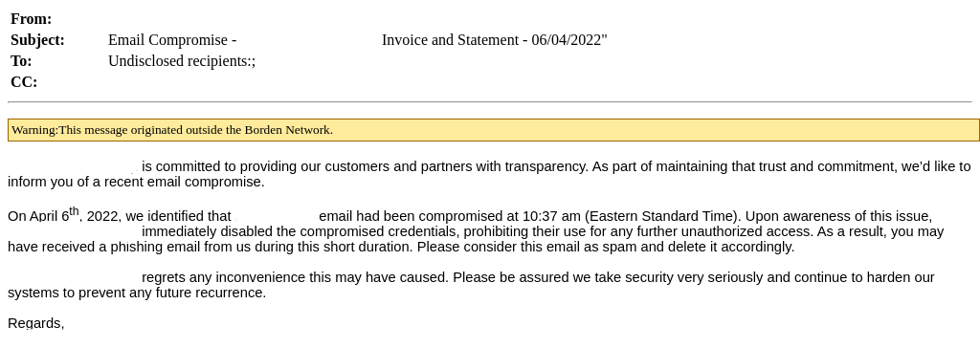Click the 'Regards,' closing text
Viewport: 980px width, 348px height.
tap(36, 324)
